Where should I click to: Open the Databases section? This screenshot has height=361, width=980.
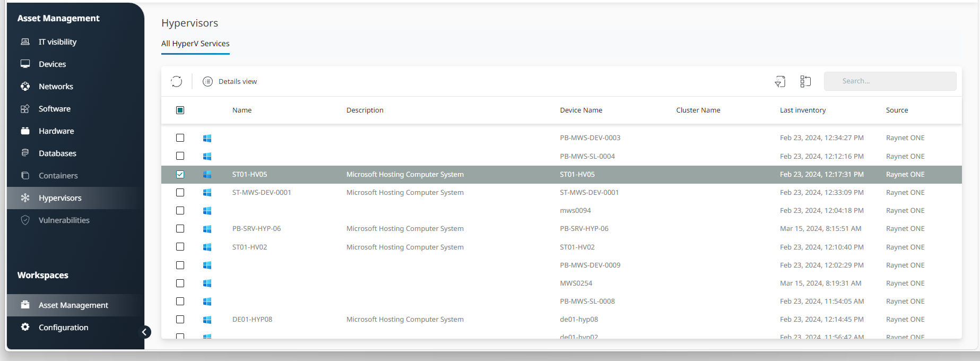57,153
